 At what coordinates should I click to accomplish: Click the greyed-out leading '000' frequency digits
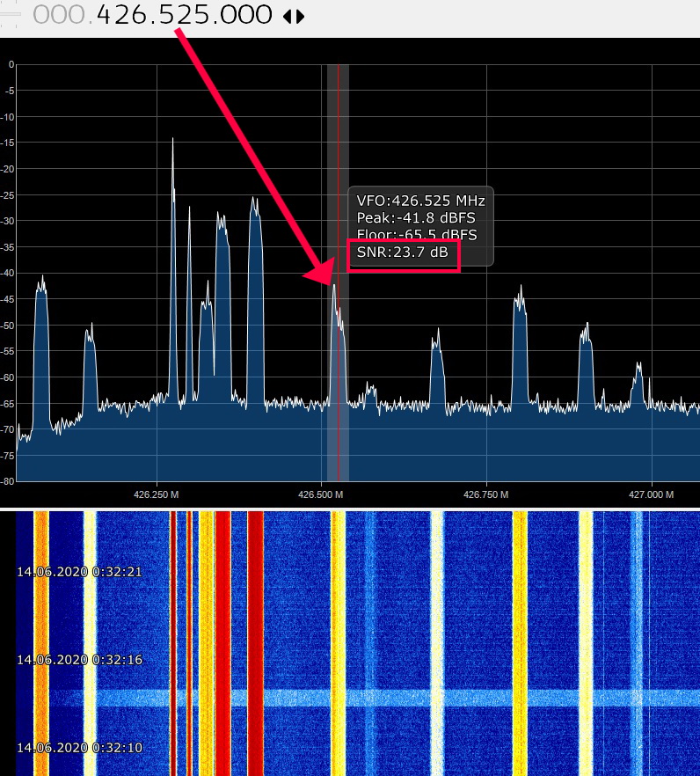pos(59,14)
